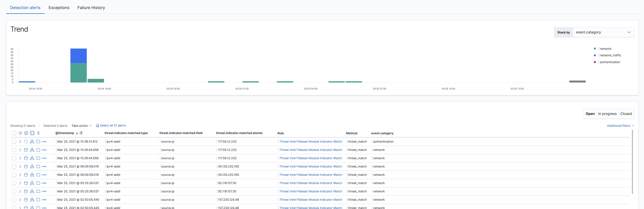
Task: Switch to the Exceptions tab
Action: 59,8
